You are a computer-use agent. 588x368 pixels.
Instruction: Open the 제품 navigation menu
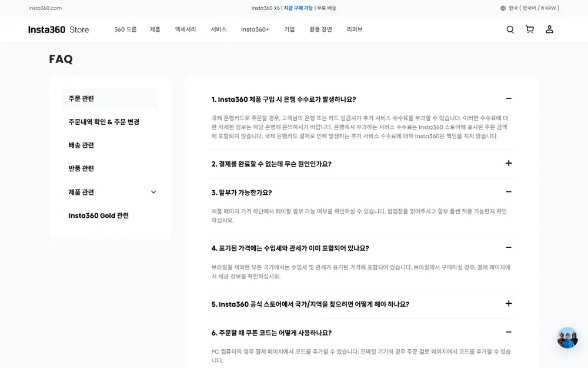pyautogui.click(x=155, y=29)
